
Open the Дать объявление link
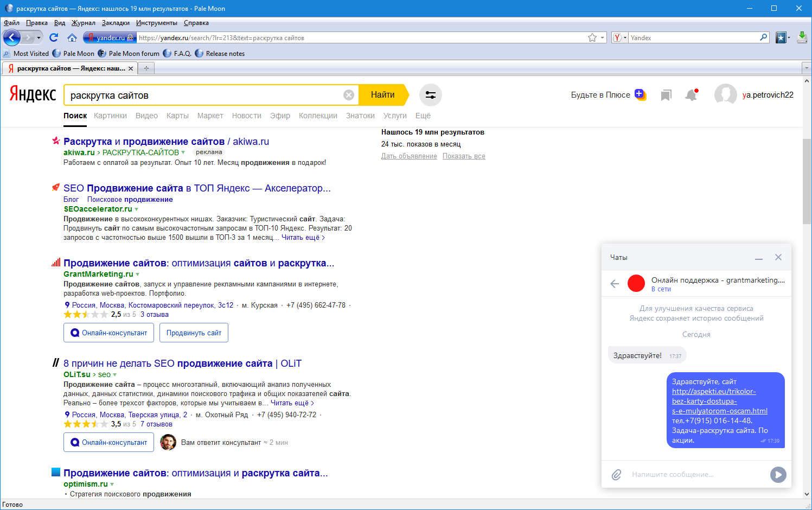409,156
